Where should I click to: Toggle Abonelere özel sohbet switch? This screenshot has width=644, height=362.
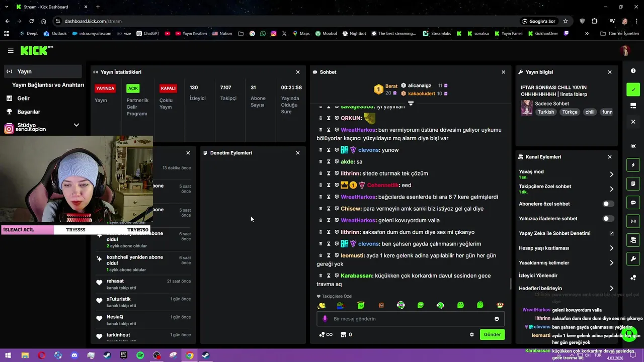pyautogui.click(x=608, y=204)
